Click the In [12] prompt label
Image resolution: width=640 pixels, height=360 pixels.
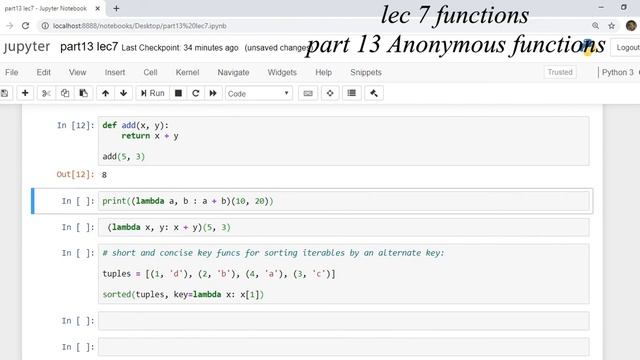point(76,125)
